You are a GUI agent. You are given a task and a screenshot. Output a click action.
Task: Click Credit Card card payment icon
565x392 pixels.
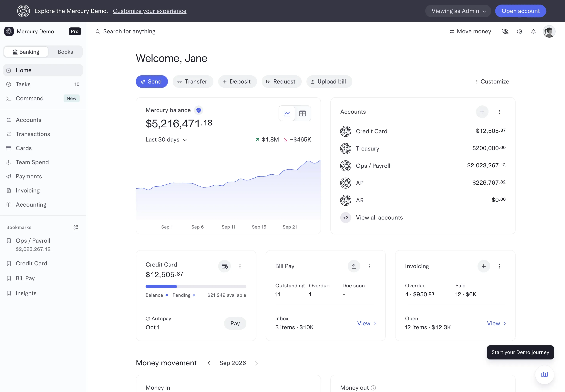[224, 266]
